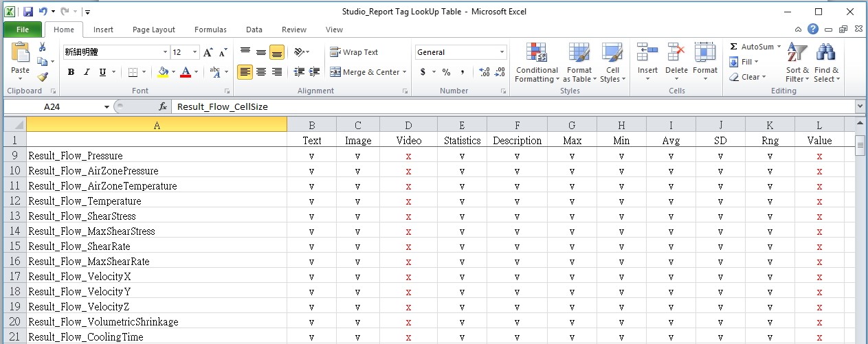This screenshot has height=344, width=868.
Task: Click the Increase Font Size icon
Action: point(208,52)
